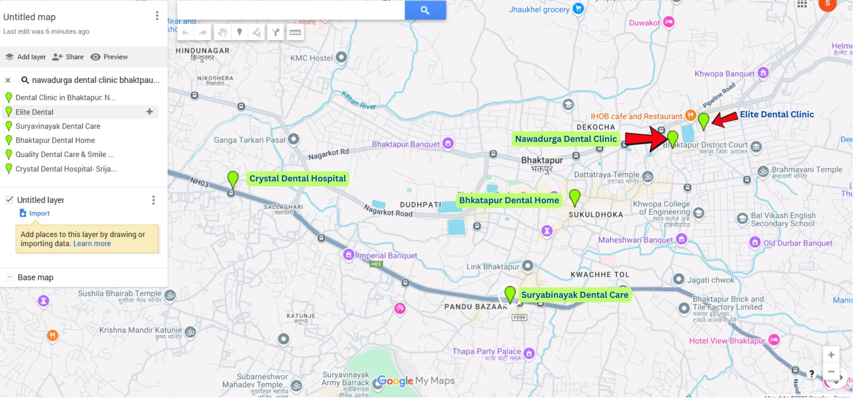Zoom out with the minus button
This screenshot has height=411, width=868.
pos(831,371)
